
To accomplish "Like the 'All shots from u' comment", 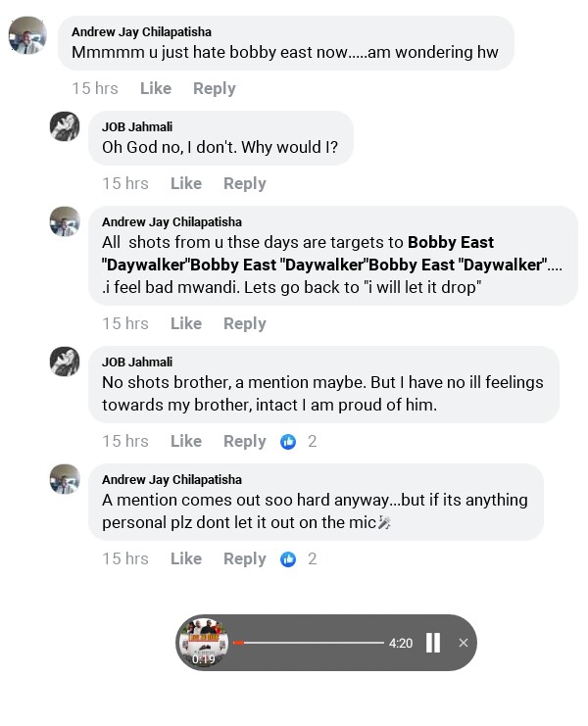I will point(186,323).
